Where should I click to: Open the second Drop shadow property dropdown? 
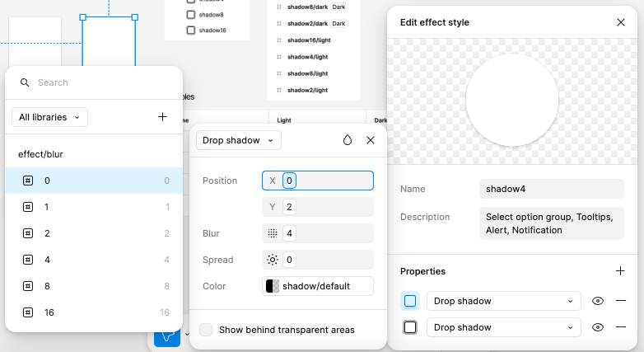click(503, 327)
